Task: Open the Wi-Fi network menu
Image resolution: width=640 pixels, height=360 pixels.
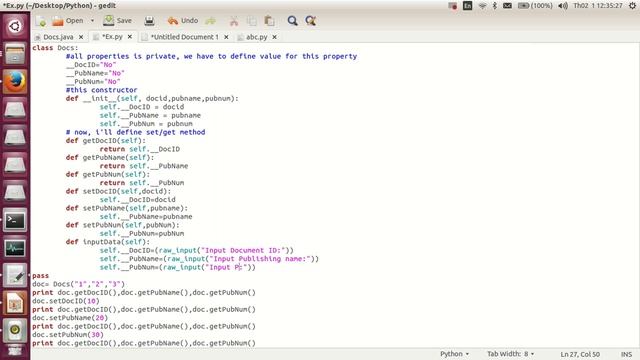Action: click(x=482, y=6)
